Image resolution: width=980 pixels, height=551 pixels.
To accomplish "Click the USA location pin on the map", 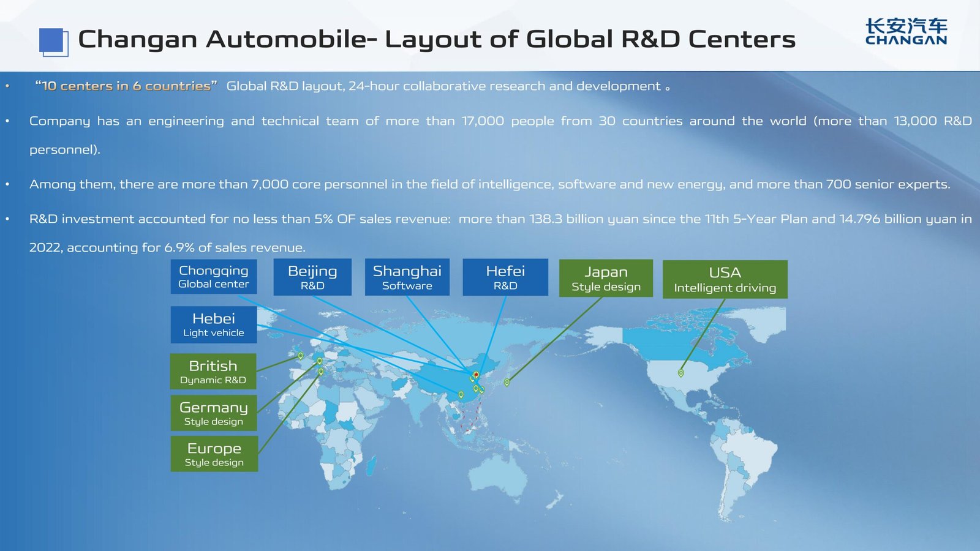I will [680, 372].
